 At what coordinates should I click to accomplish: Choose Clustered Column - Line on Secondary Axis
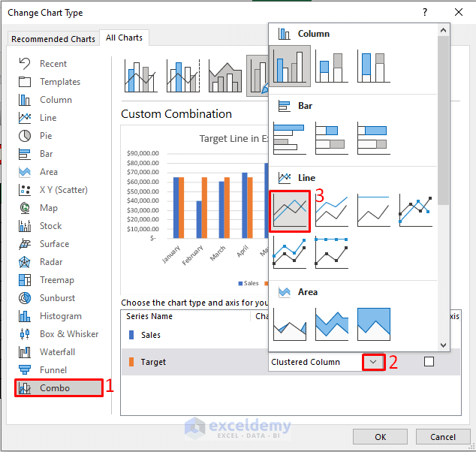(x=183, y=76)
